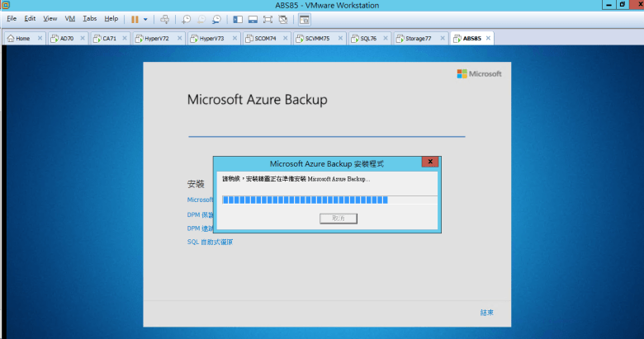Image resolution: width=644 pixels, height=339 pixels.
Task: Click the Unity mode toolbar icon
Action: [282, 18]
